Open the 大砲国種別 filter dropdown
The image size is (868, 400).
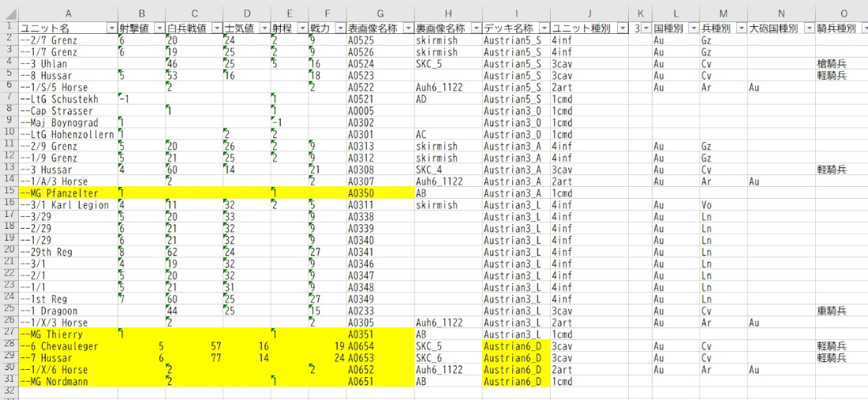tap(807, 28)
